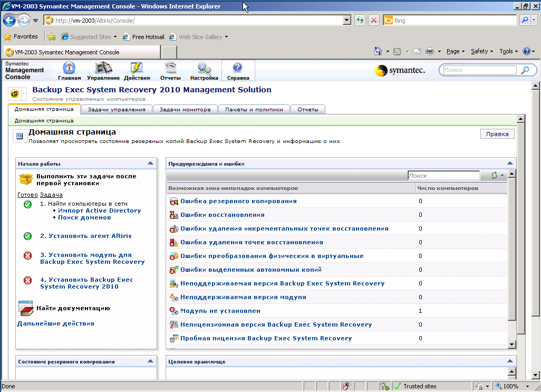The image size is (541, 392).
Task: Open the Импорт Active Directory link
Action: (99, 211)
